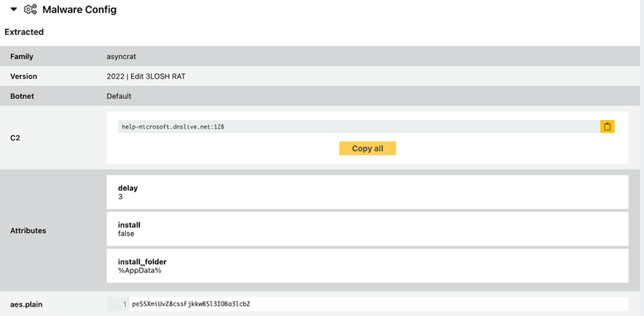The image size is (644, 316).
Task: Click the install attribute entry
Action: pos(367,229)
